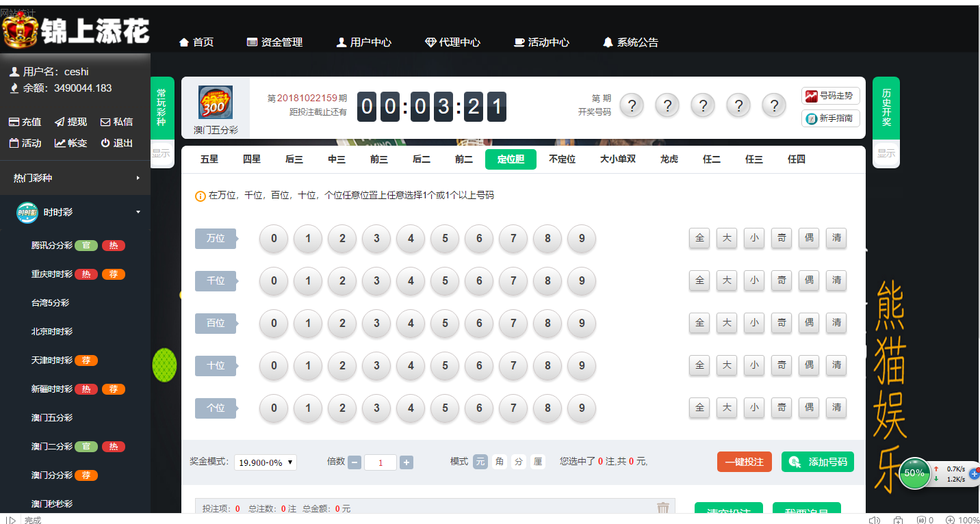Viewport: 980px width, 524px height.
Task: Open the 奖金模式 dropdown
Action: [x=265, y=462]
